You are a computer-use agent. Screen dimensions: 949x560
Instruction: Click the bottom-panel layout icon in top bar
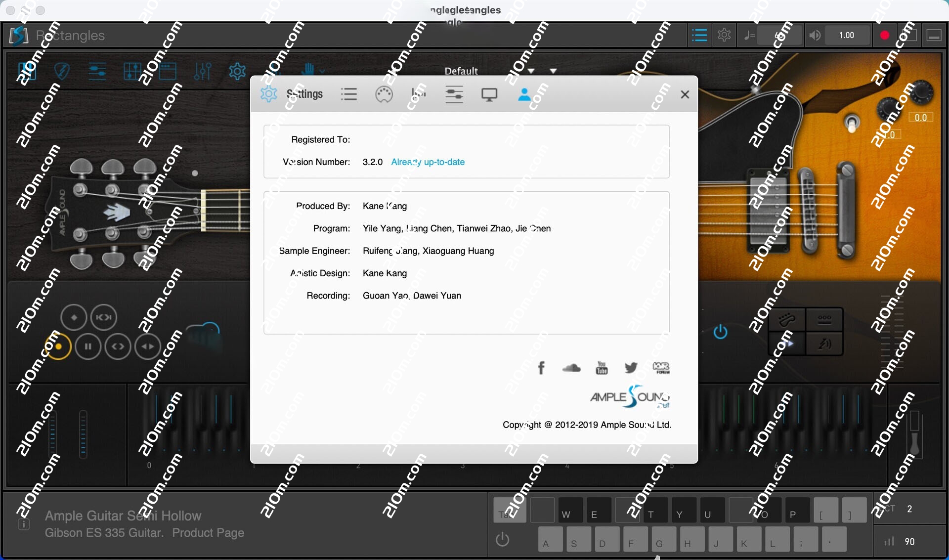[934, 35]
